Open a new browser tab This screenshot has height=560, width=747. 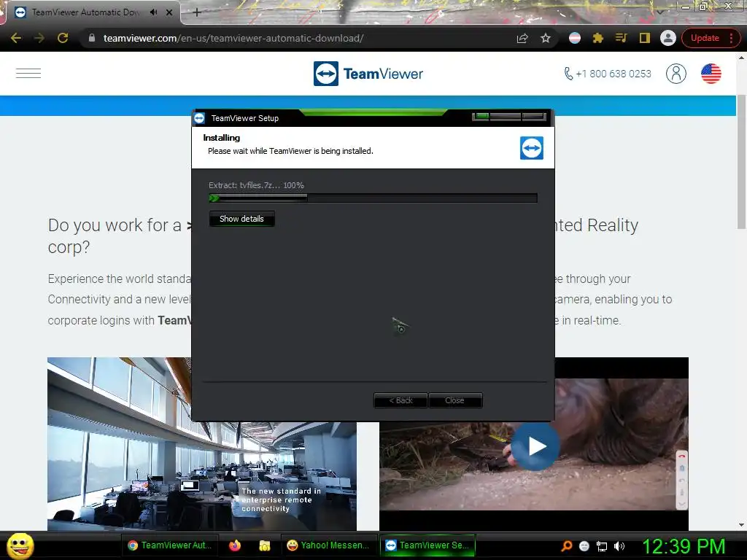[197, 12]
